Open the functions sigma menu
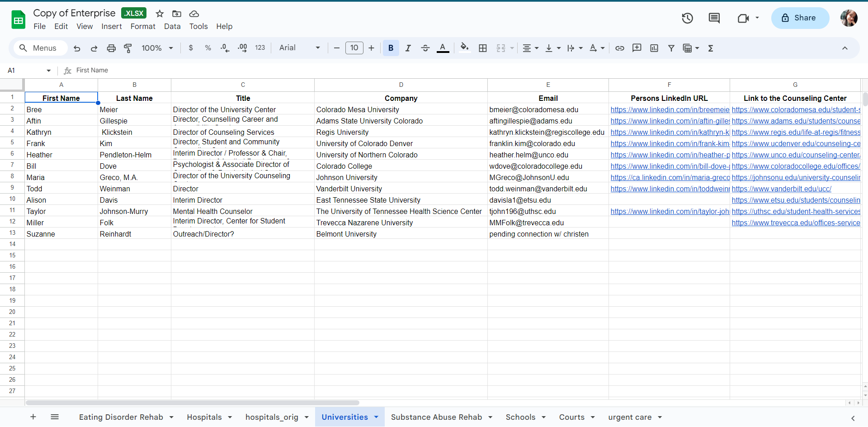The image size is (868, 427). click(711, 48)
